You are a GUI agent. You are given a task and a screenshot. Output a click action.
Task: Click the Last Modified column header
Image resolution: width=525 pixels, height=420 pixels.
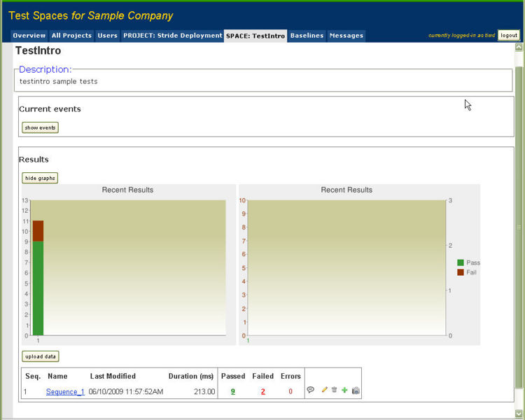(x=113, y=376)
